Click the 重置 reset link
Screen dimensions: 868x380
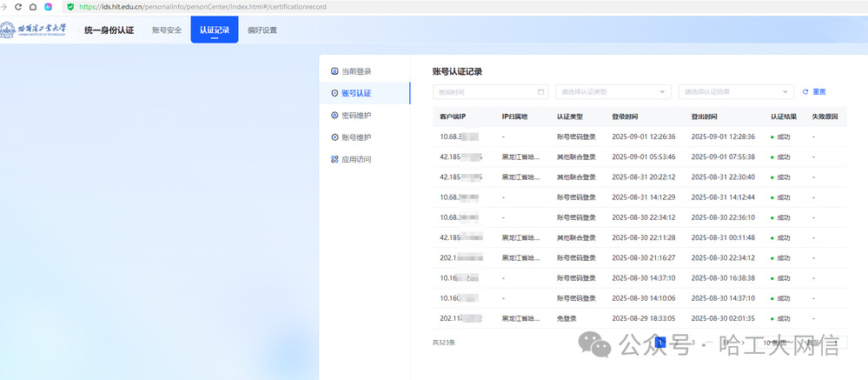818,91
